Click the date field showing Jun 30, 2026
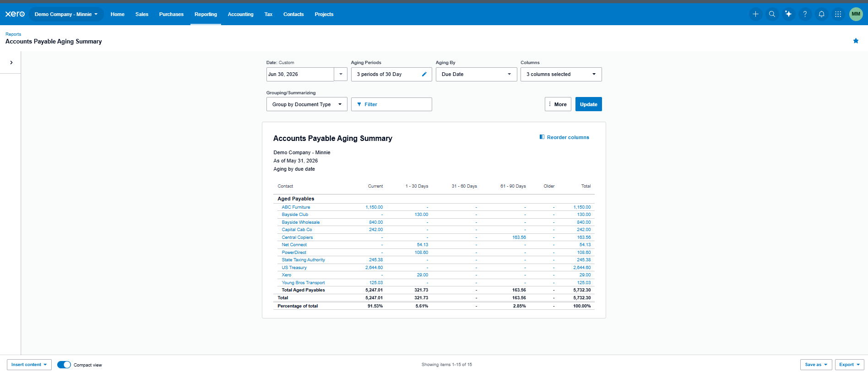The image size is (868, 372). click(x=300, y=74)
